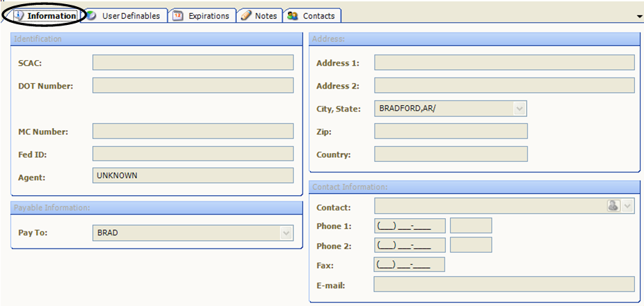Click the Information tab info icon

pyautogui.click(x=19, y=16)
